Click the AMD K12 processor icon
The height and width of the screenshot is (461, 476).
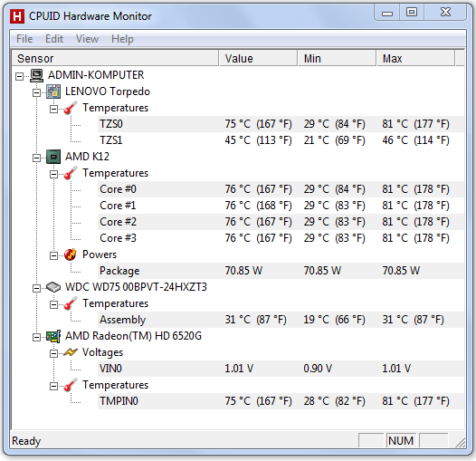pyautogui.click(x=53, y=157)
